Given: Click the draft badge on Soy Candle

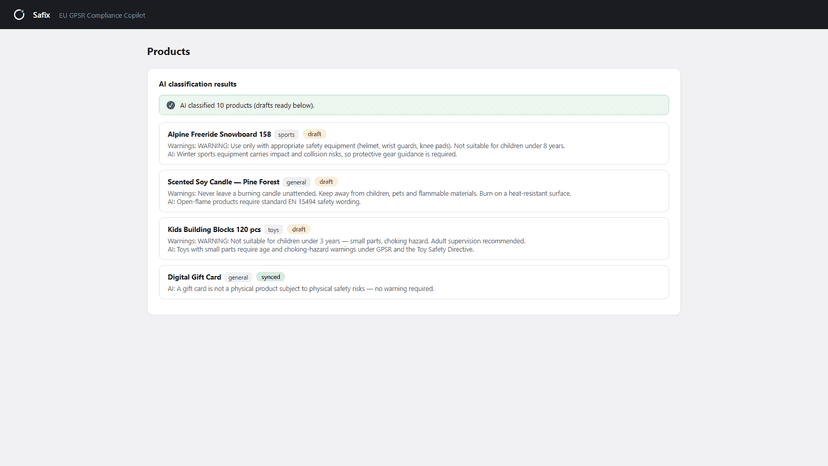Looking at the screenshot, I should point(326,182).
